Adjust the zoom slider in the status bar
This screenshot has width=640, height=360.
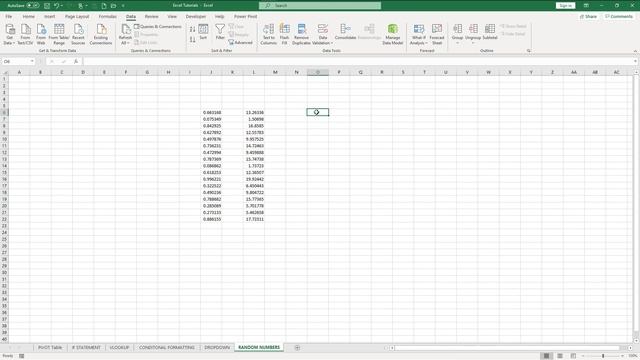[603, 356]
